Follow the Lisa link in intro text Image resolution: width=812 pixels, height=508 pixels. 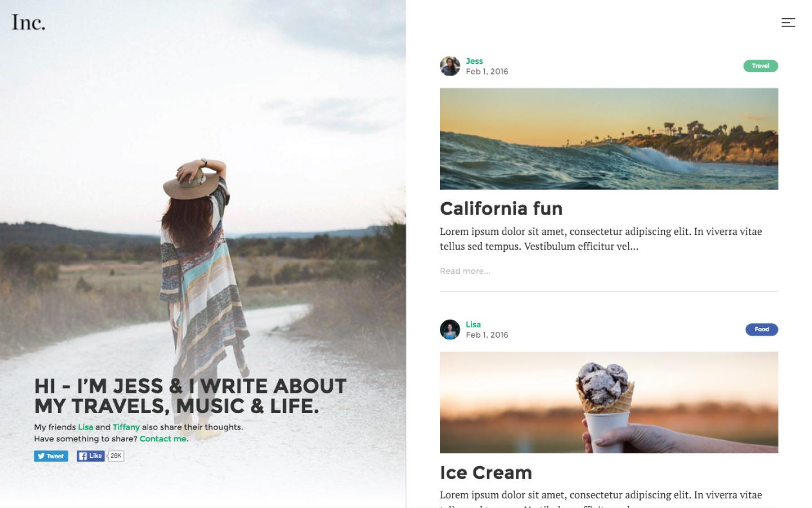pos(86,427)
